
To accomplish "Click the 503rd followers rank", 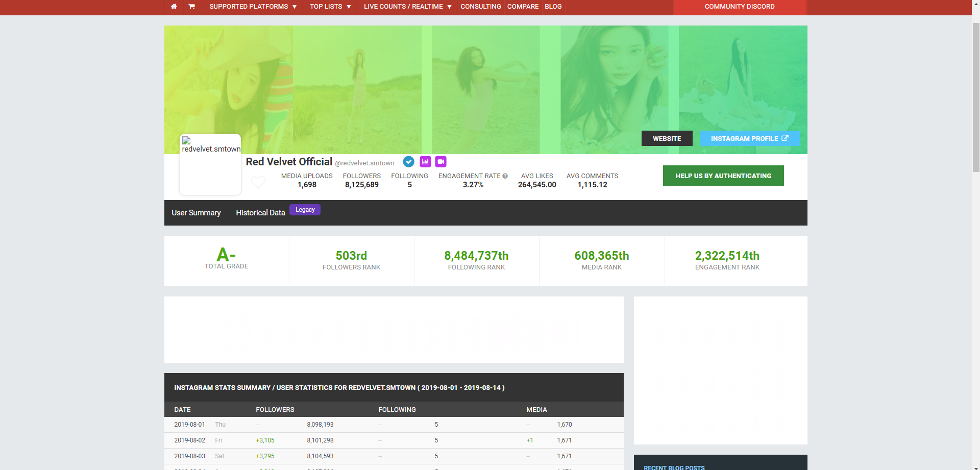I will click(351, 256).
